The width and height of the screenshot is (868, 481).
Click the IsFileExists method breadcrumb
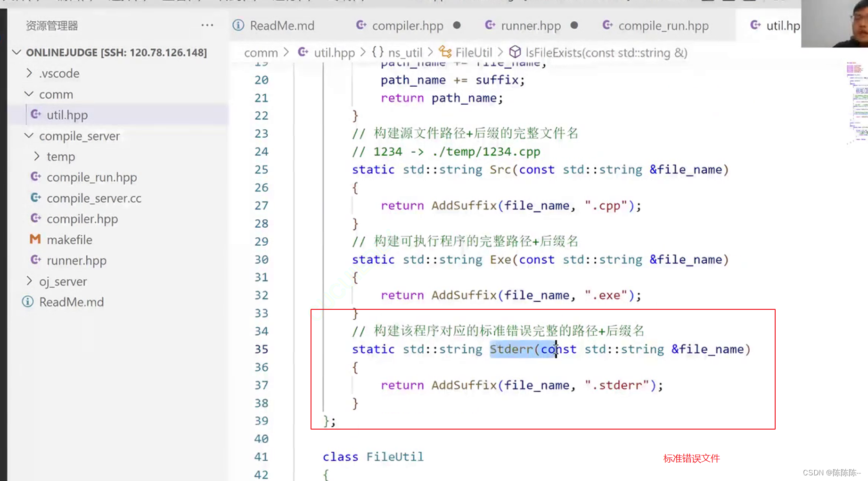tap(606, 52)
